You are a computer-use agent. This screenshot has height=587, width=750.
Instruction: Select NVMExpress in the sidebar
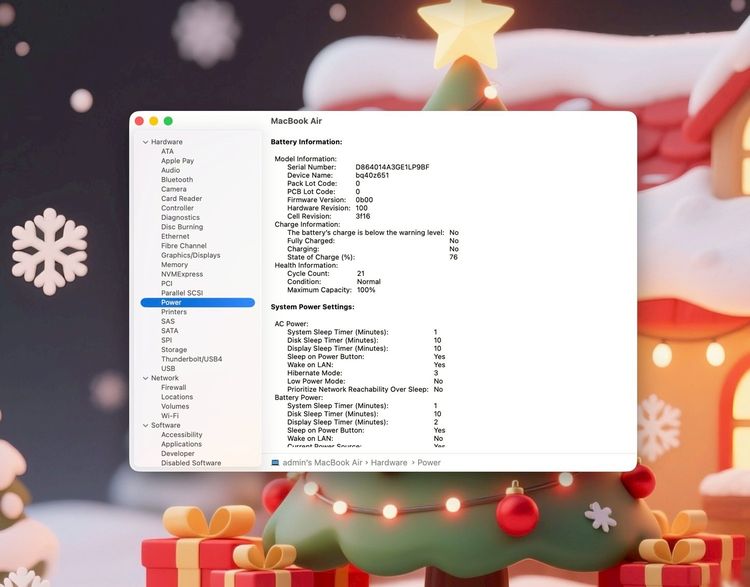pyautogui.click(x=182, y=274)
